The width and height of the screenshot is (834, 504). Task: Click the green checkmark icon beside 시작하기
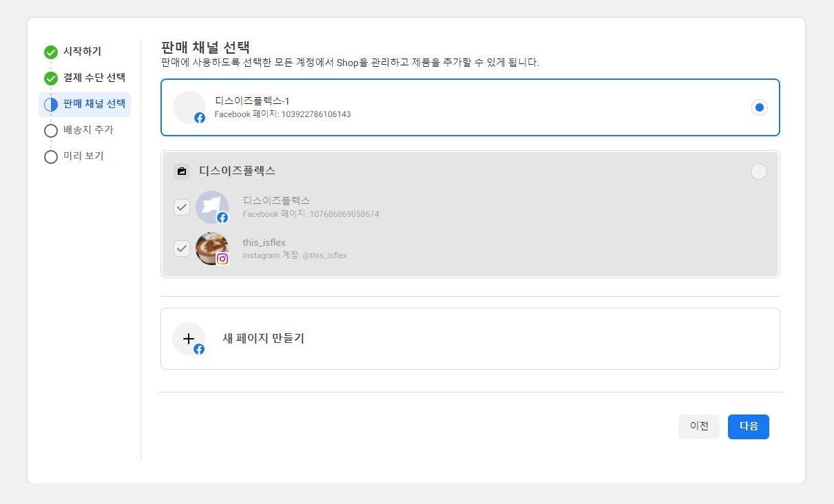click(51, 52)
